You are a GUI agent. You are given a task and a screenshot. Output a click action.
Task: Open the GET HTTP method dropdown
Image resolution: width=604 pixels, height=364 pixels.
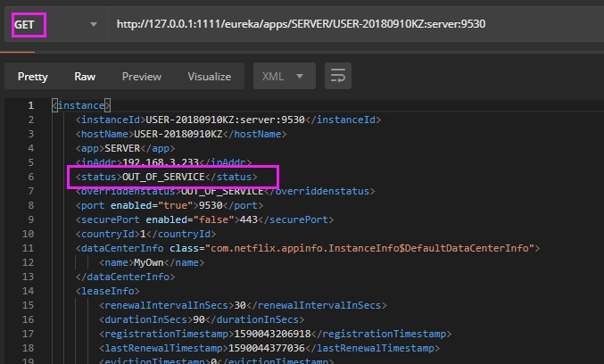[56, 24]
